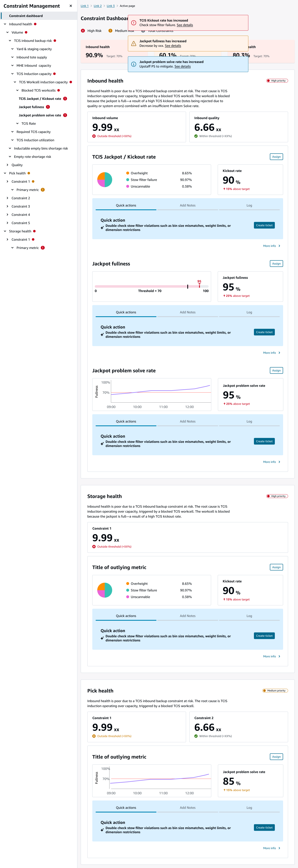Click the info icon in Jackpot problem solve alert
The image size is (298, 868).
coord(134,64)
